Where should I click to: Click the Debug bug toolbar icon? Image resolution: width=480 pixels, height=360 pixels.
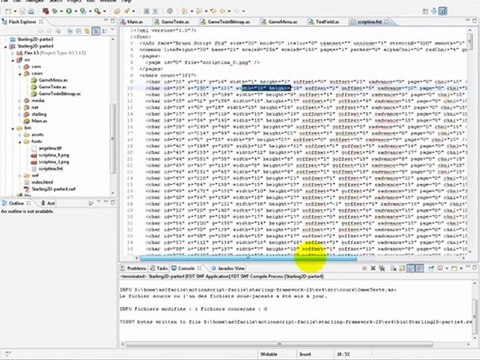tap(55, 11)
